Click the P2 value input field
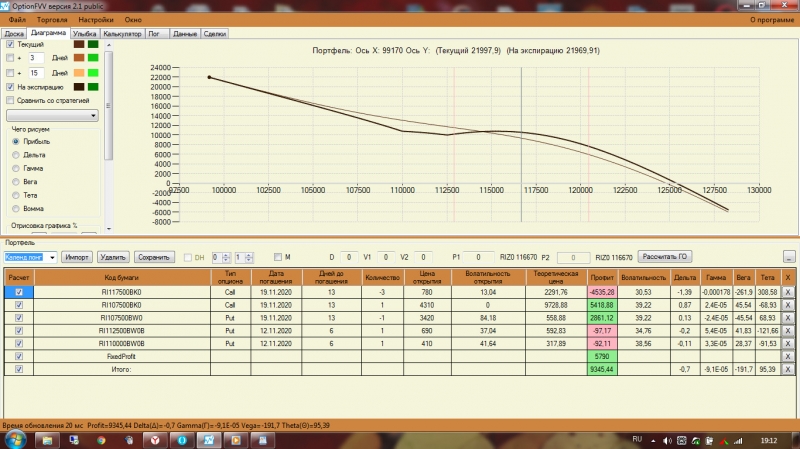800x449 pixels. pyautogui.click(x=573, y=257)
